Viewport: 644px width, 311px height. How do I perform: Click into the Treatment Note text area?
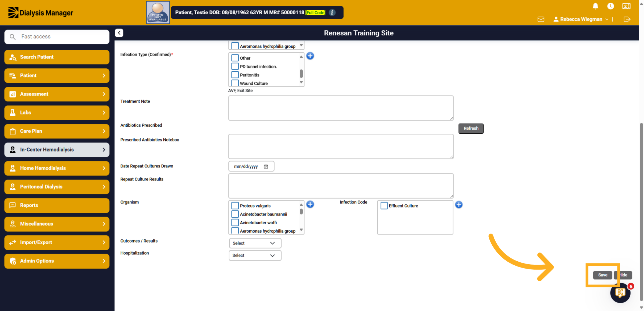click(341, 108)
